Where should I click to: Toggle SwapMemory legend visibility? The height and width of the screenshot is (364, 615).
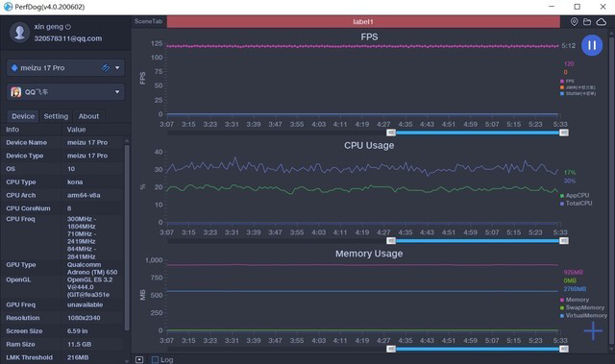(582, 307)
